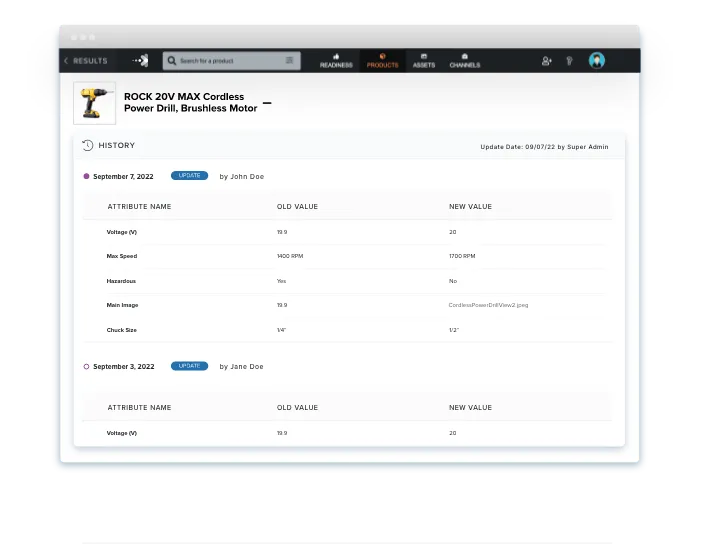Screen dimensions: 701x544
Task: Open the Assets tab
Action: click(x=424, y=61)
